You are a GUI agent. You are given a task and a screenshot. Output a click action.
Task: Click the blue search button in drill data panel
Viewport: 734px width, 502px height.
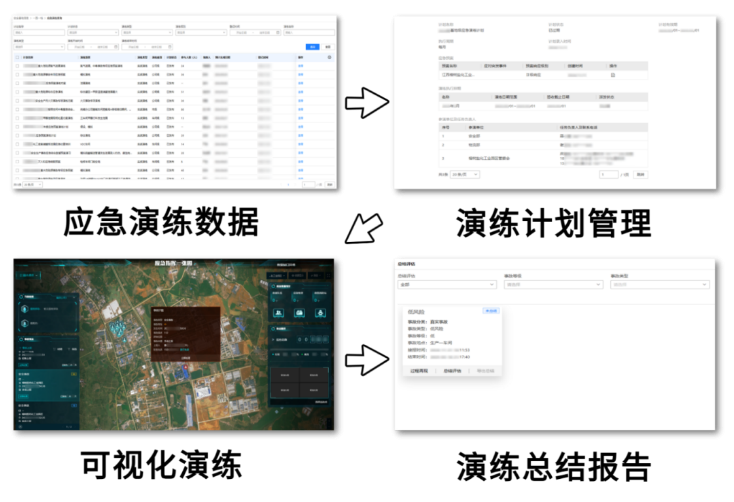coord(312,47)
